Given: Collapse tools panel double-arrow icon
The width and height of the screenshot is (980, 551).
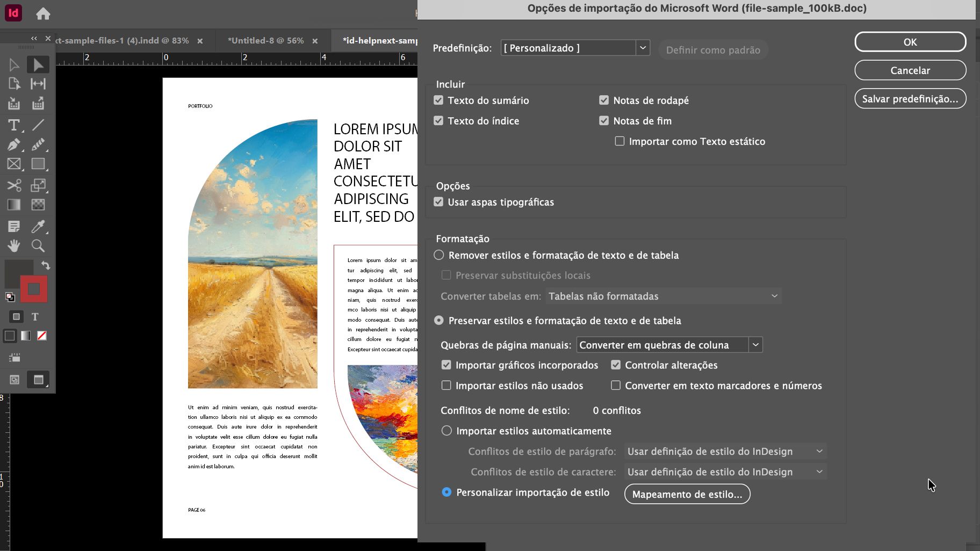Looking at the screenshot, I should pyautogui.click(x=34, y=39).
